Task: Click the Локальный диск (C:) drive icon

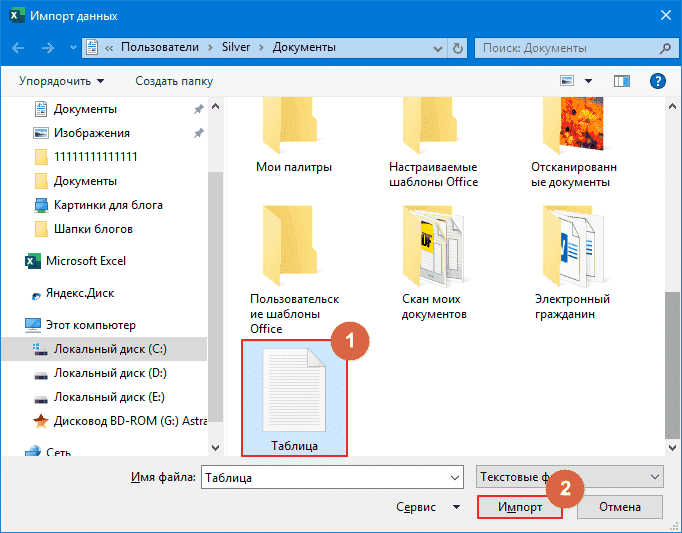Action: (40, 349)
